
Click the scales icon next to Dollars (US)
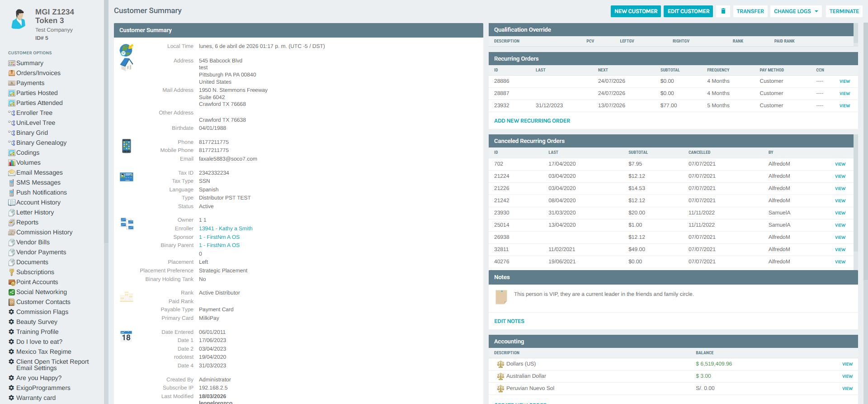click(x=500, y=364)
